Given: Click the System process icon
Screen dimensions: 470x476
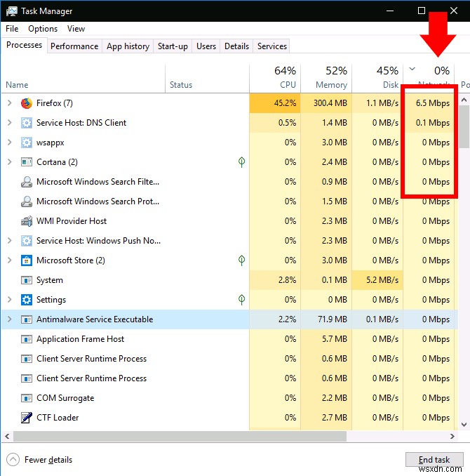Looking at the screenshot, I should coord(27,280).
